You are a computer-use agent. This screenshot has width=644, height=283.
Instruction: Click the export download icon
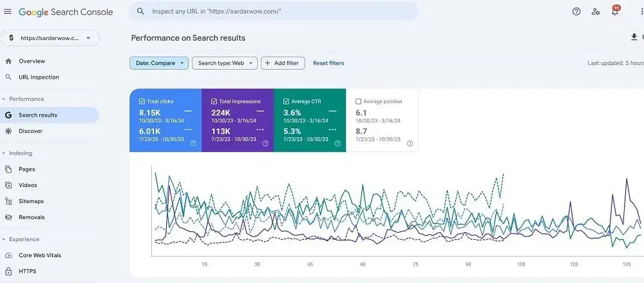point(634,37)
